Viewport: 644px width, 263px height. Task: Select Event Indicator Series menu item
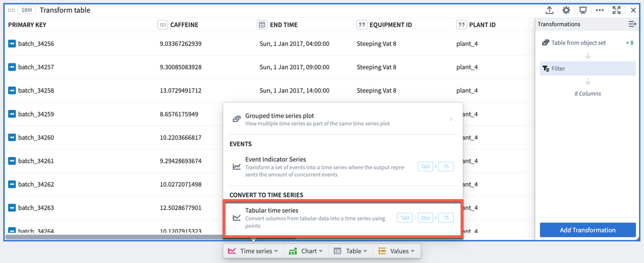tap(343, 167)
